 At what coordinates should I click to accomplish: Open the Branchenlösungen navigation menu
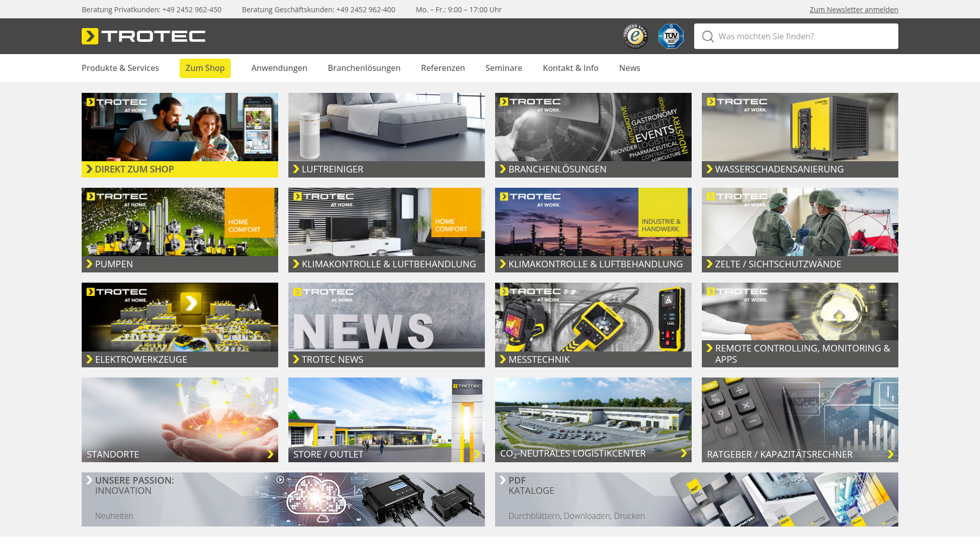(x=364, y=68)
